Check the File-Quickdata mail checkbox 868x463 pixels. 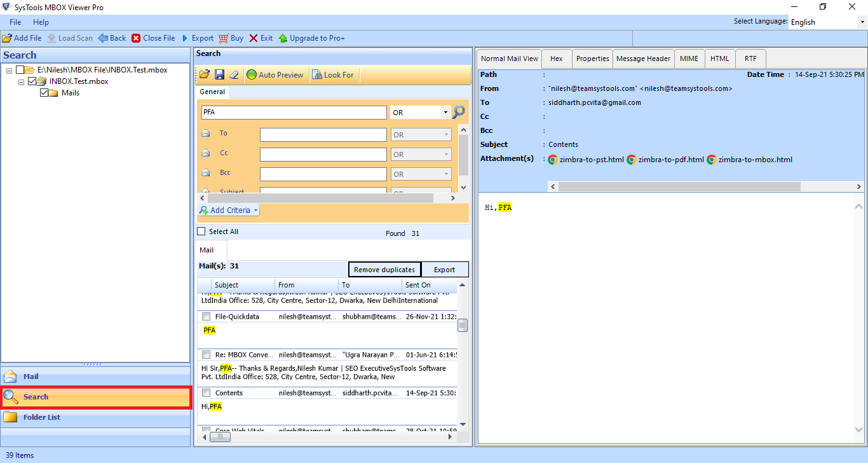[206, 316]
